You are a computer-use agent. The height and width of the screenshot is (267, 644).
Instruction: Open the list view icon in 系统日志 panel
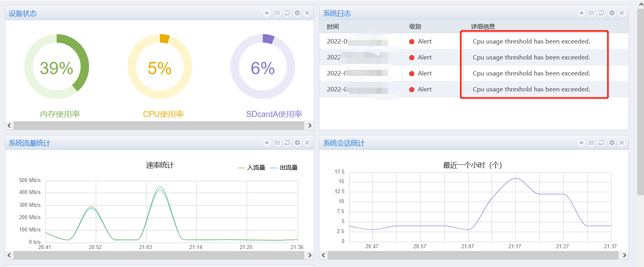[592, 13]
